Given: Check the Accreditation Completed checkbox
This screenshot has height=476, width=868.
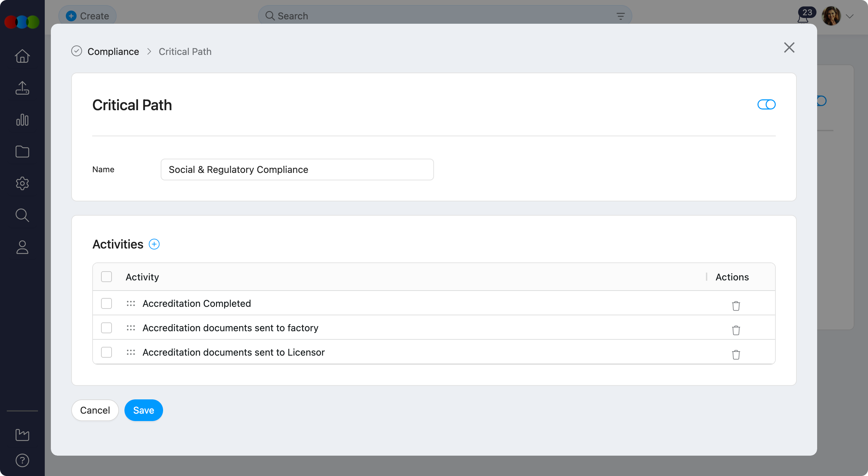Looking at the screenshot, I should (106, 303).
